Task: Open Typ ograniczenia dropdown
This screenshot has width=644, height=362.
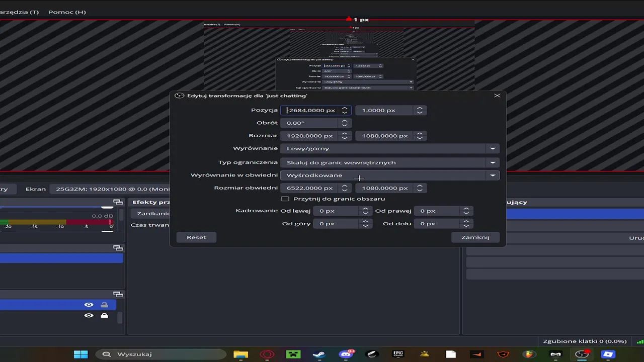Action: [x=390, y=162]
